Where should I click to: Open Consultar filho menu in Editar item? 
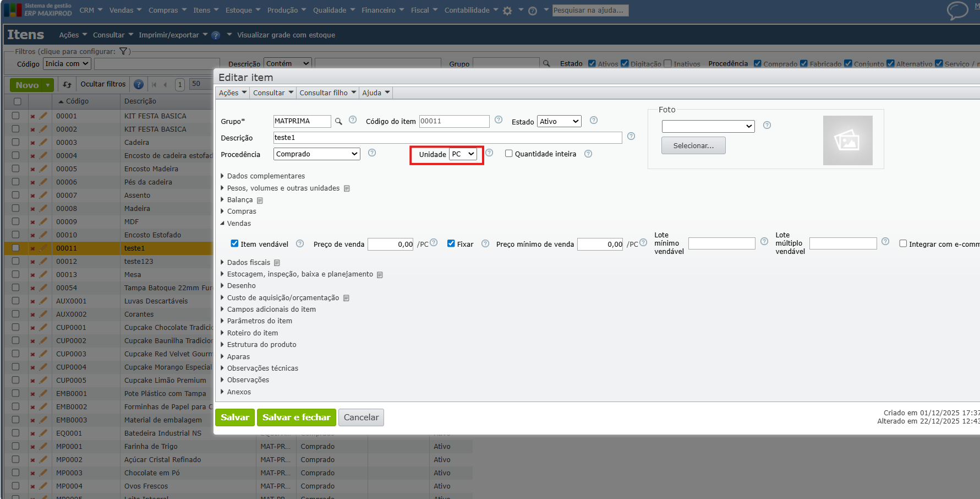tap(328, 93)
